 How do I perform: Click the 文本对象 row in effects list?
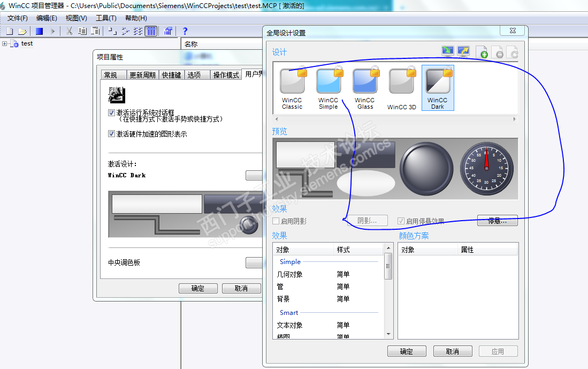coord(328,325)
